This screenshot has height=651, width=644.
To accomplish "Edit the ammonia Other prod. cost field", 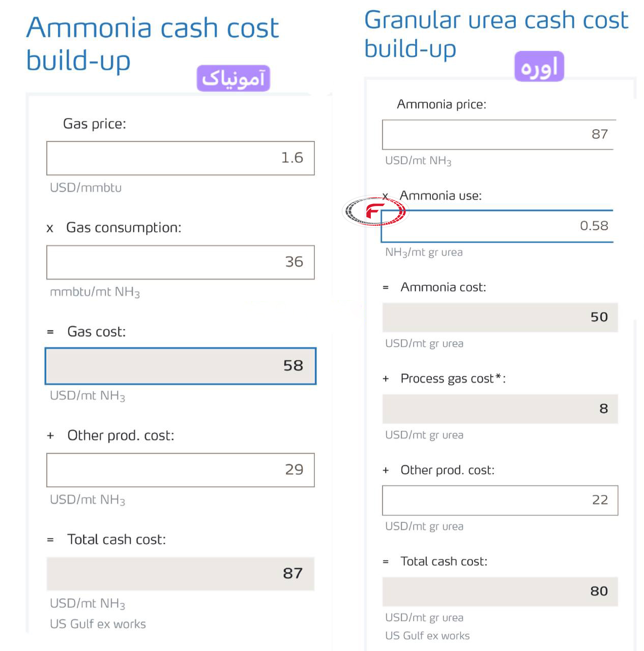I will [181, 470].
